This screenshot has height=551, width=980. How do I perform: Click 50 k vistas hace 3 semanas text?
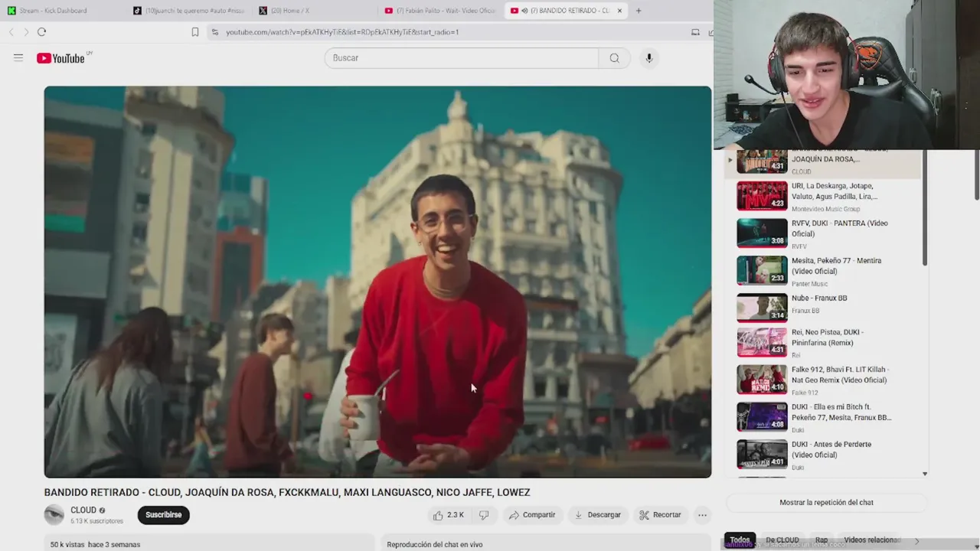coord(95,544)
